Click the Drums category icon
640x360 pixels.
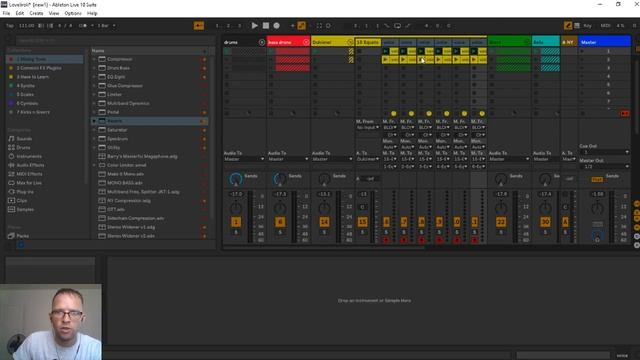click(11, 147)
